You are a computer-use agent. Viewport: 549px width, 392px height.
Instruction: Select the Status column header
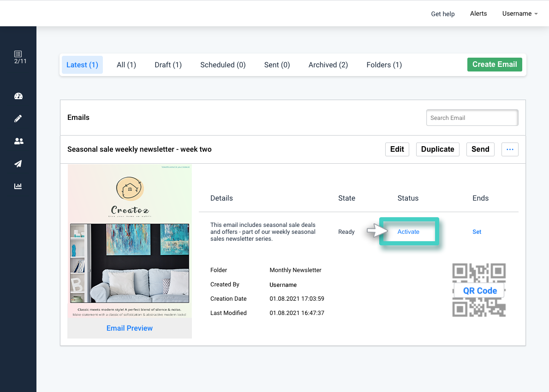408,198
